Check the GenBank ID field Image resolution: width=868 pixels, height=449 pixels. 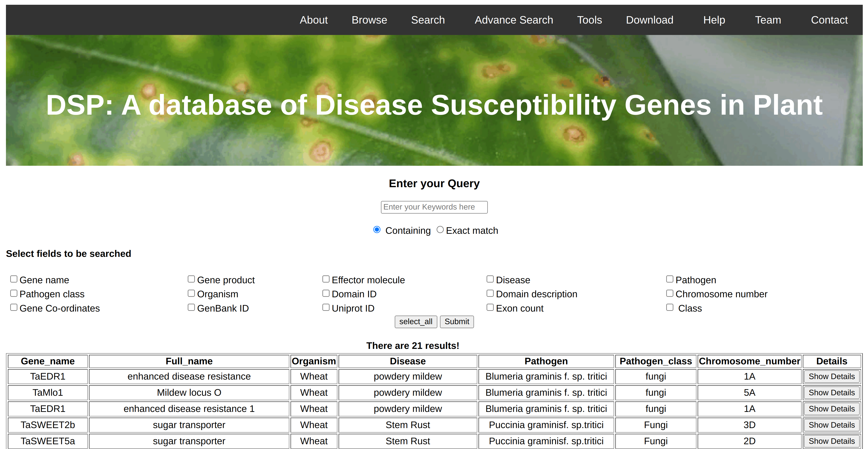point(191,307)
